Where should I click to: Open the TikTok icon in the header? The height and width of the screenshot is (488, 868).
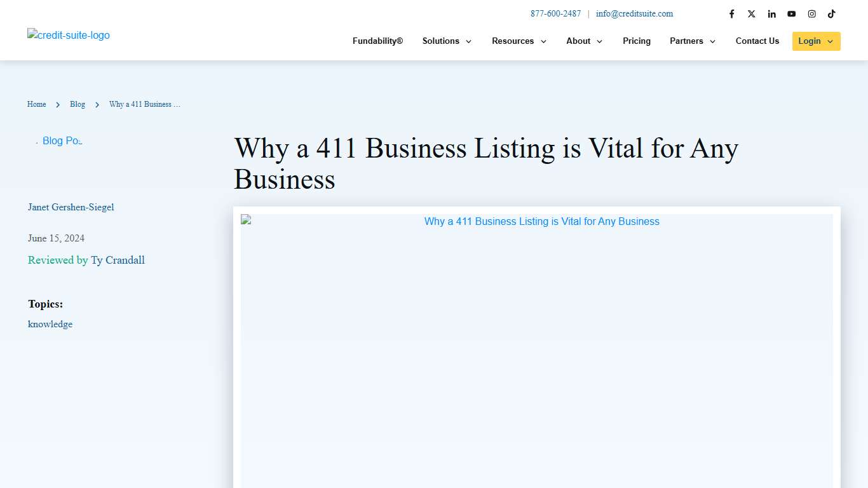tap(831, 13)
